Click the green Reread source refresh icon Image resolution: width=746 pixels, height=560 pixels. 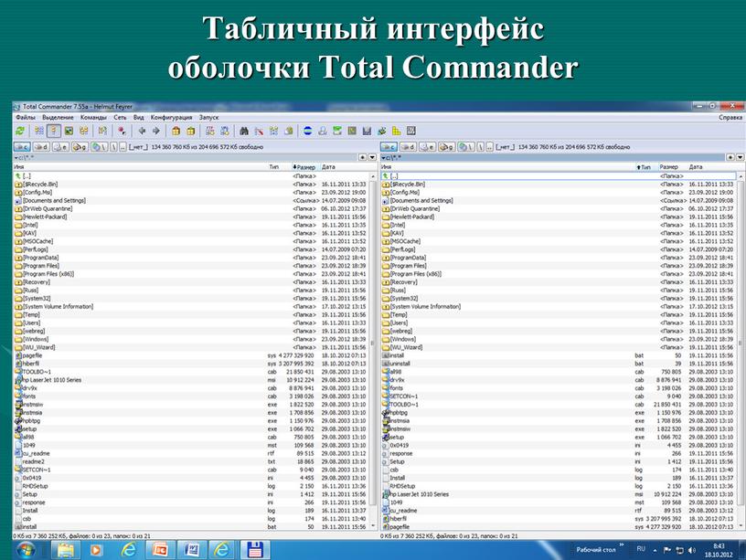(20, 131)
